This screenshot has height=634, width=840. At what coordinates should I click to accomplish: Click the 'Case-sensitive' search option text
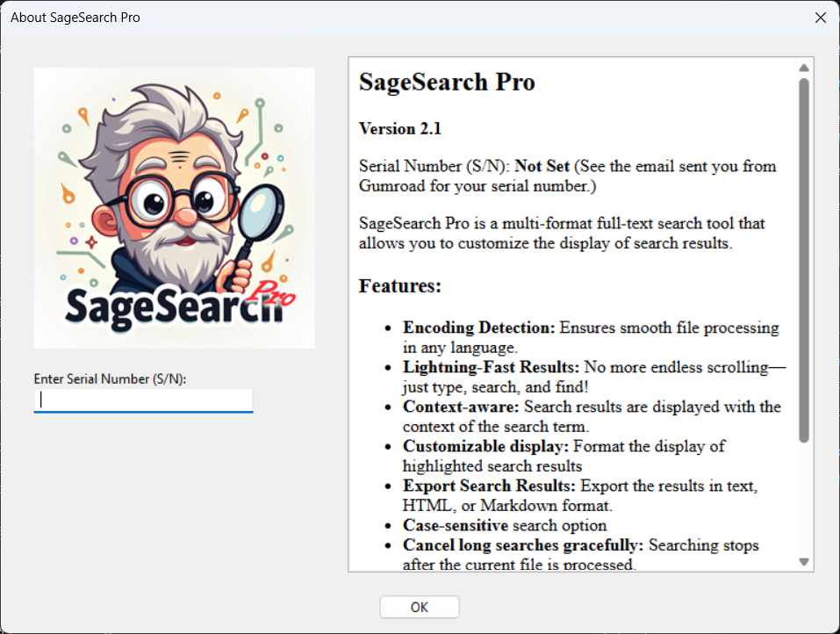coord(456,525)
